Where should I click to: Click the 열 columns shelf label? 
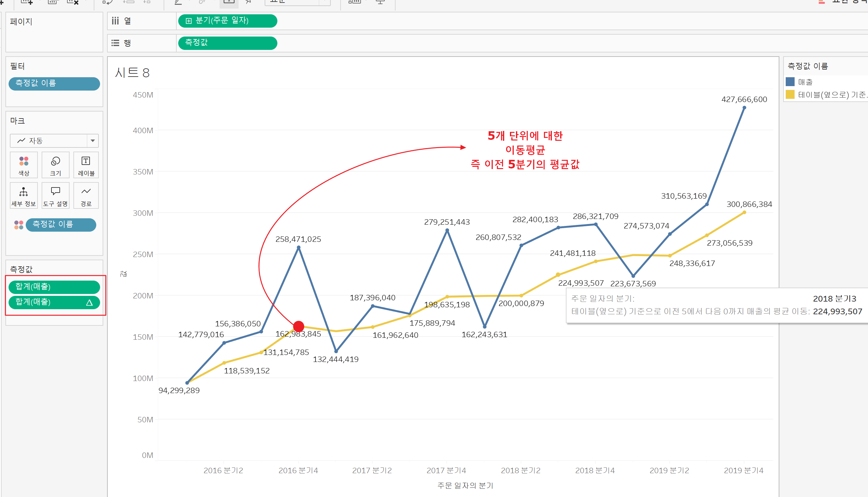coord(127,21)
